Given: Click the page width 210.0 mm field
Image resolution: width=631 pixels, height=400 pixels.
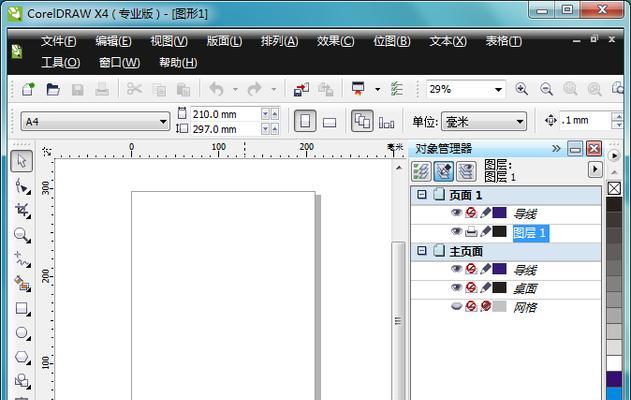Looking at the screenshot, I should point(225,114).
